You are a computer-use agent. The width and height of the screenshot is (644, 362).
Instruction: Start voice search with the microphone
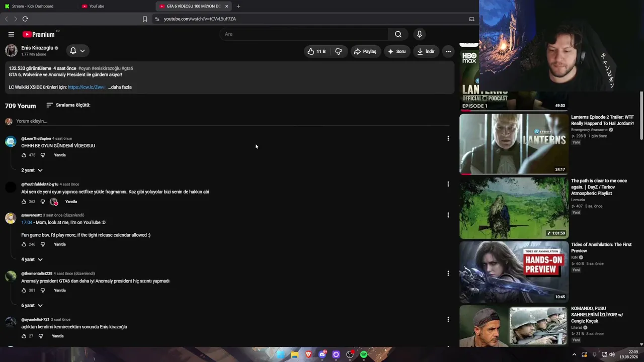(420, 34)
